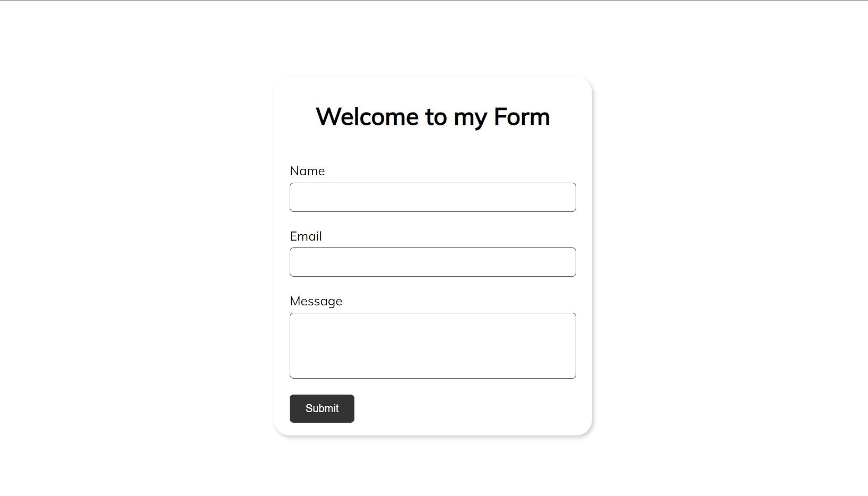Click the Name label
This screenshot has width=868, height=496.
click(x=307, y=171)
